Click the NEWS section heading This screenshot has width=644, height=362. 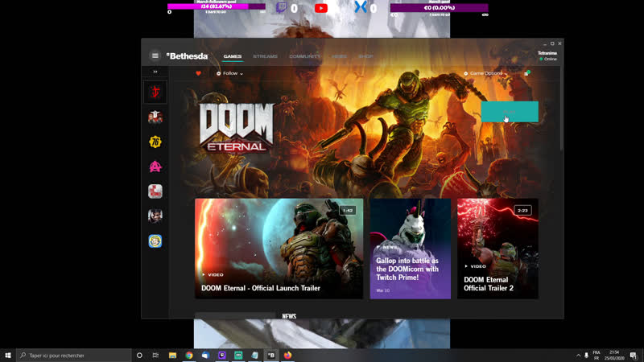[289, 316]
